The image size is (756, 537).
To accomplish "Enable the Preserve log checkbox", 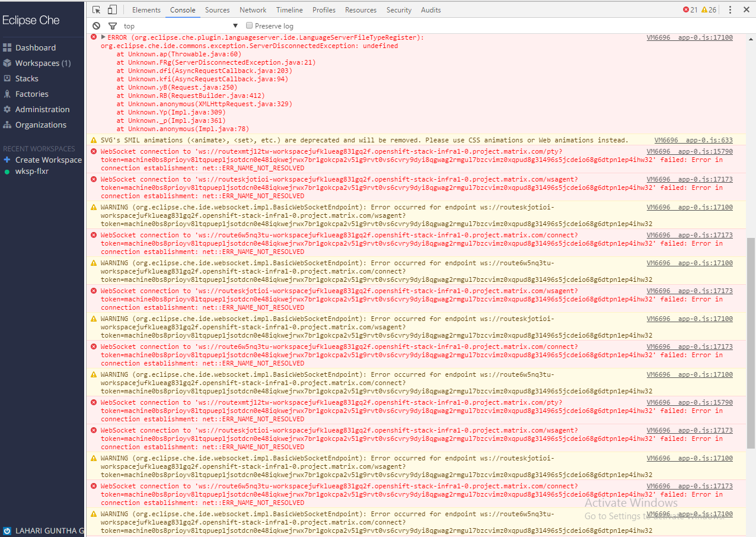I will pos(250,26).
